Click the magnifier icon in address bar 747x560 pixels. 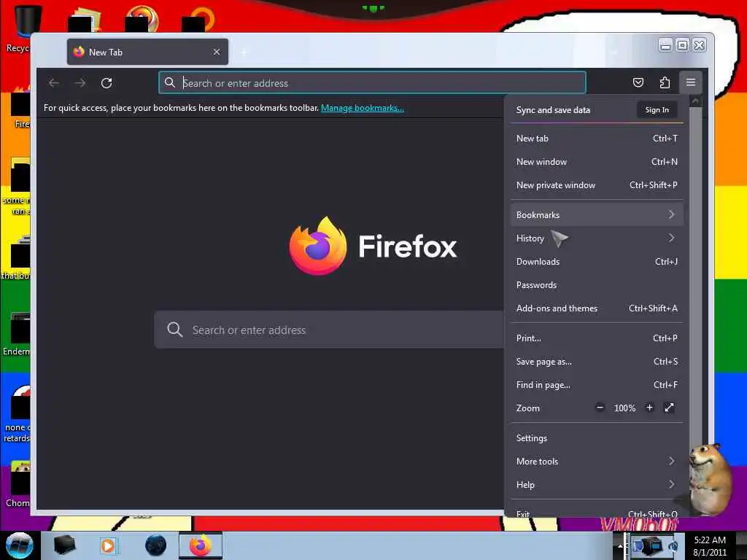[169, 83]
